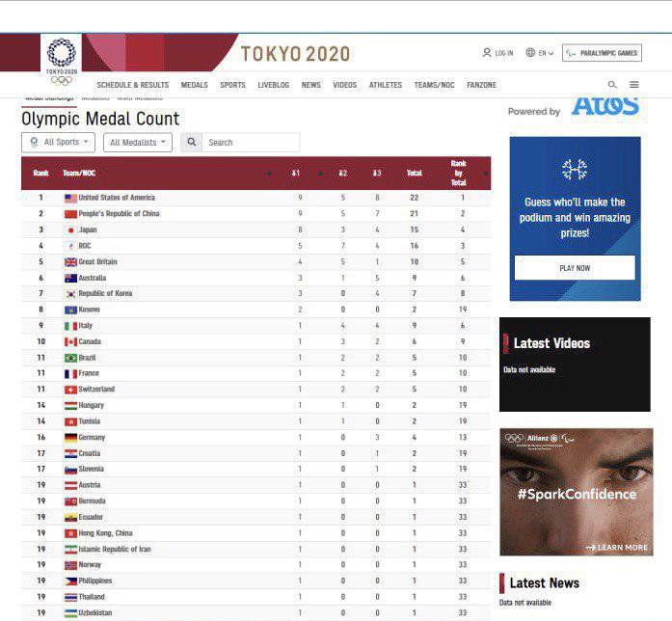Screen dimensions: 672x621
Task: Click the Great Britain flag icon
Action: 70,262
